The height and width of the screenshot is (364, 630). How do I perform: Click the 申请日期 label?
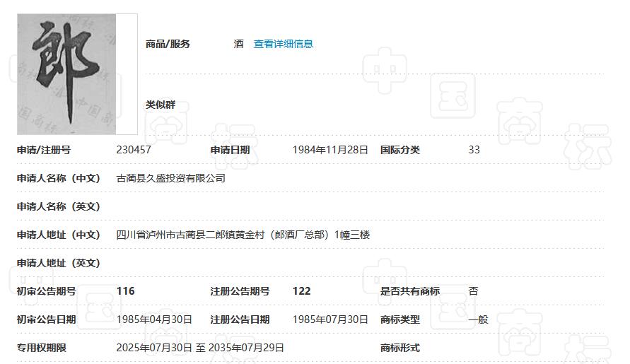click(x=231, y=150)
